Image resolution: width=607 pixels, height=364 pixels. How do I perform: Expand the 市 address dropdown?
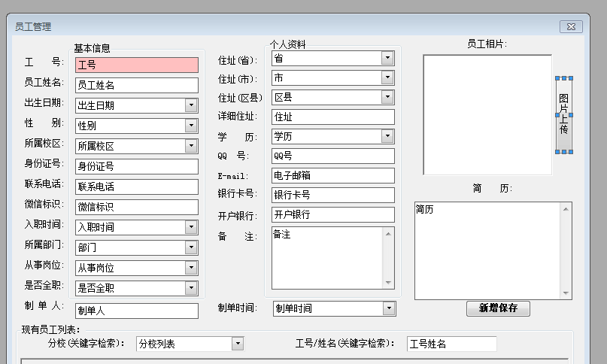point(387,77)
